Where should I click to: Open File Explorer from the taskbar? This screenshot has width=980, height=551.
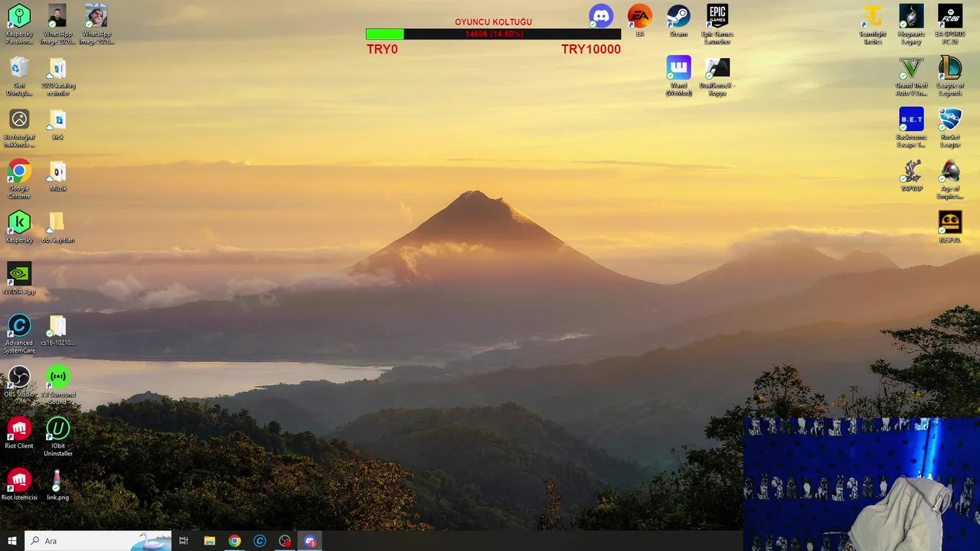tap(209, 541)
